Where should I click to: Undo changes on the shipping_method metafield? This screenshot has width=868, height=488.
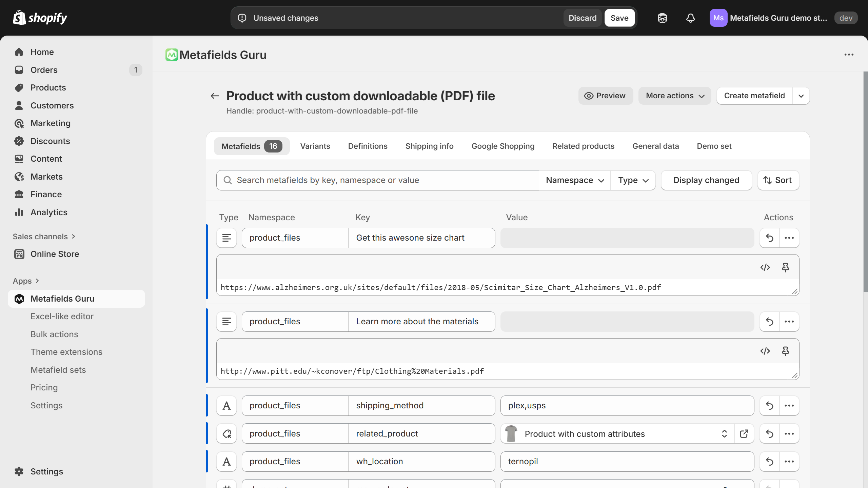769,405
